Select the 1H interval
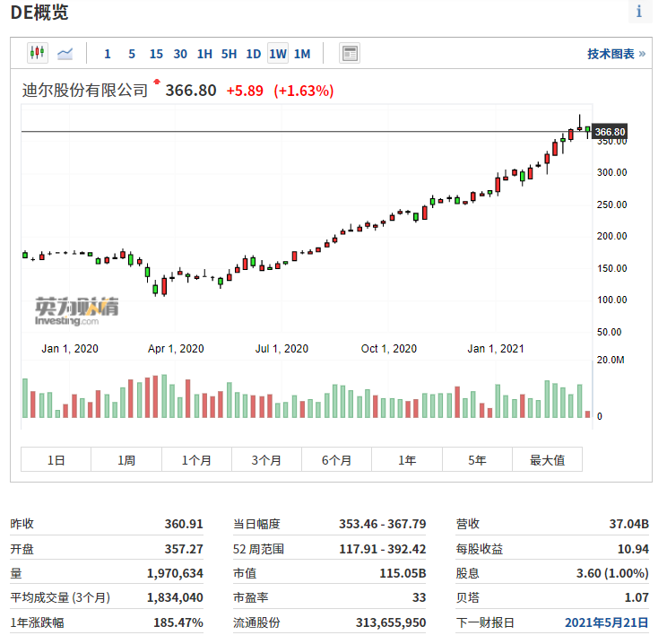The image size is (667, 644). coord(204,54)
